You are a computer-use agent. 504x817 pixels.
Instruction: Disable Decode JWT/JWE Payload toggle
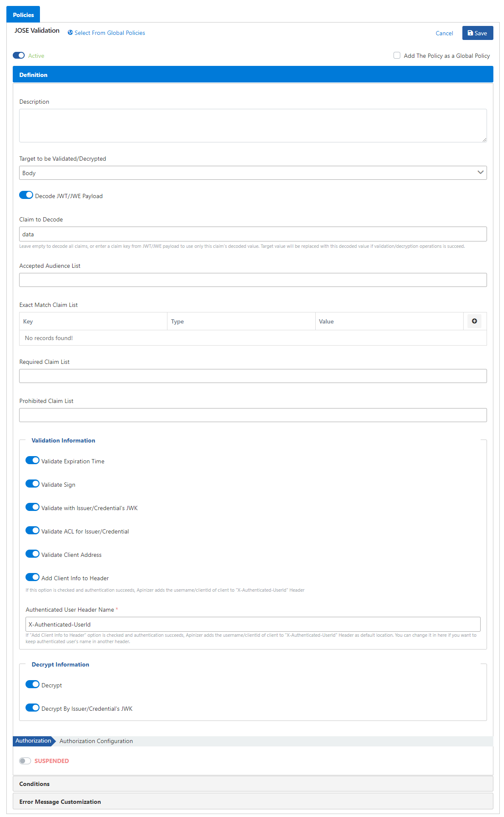(26, 195)
